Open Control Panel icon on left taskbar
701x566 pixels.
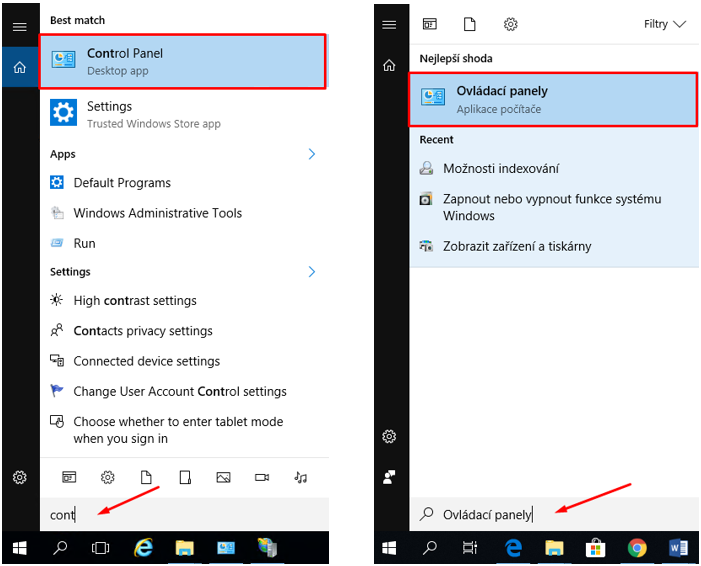click(x=226, y=548)
